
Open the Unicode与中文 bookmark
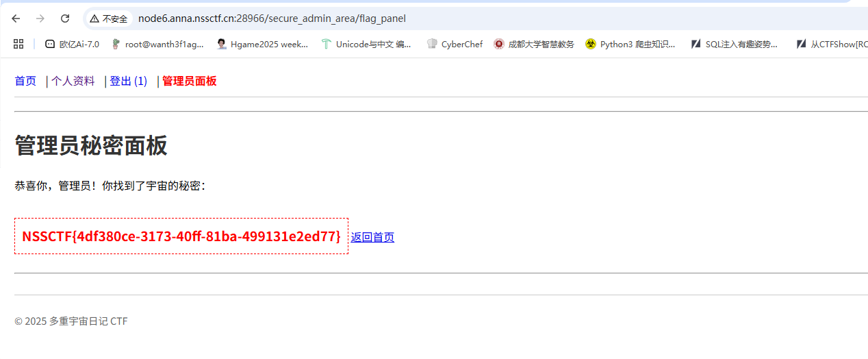(x=366, y=44)
